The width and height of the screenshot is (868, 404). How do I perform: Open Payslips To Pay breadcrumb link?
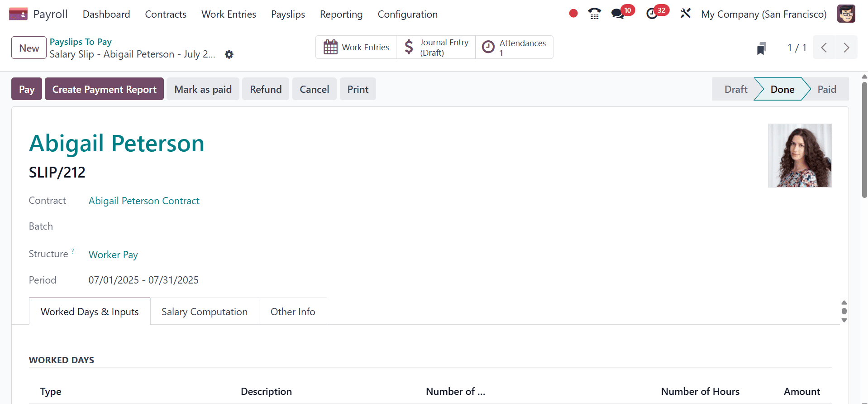coord(81,42)
